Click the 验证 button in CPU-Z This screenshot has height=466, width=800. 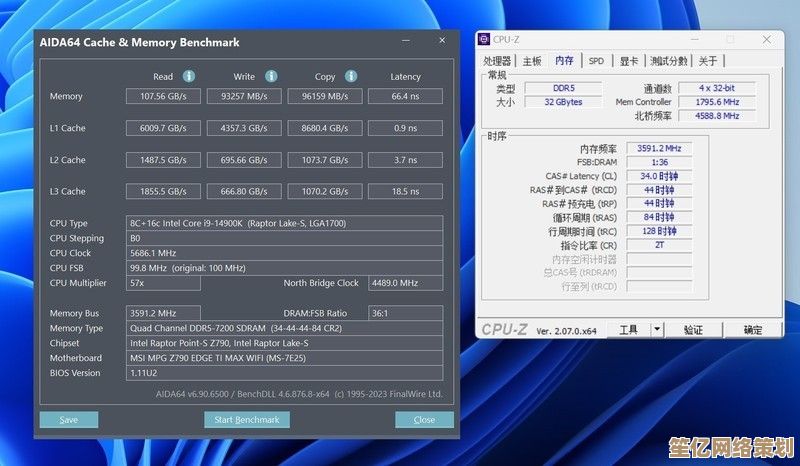click(693, 329)
